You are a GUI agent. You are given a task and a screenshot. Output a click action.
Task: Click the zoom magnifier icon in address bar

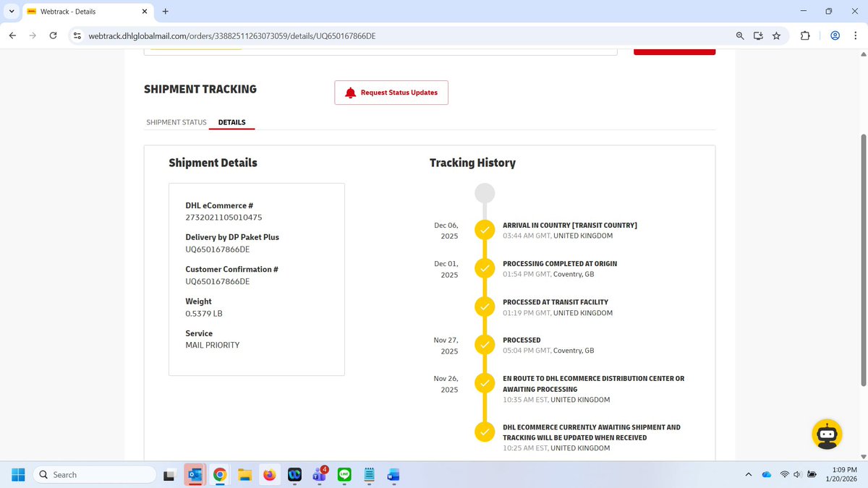coord(740,35)
